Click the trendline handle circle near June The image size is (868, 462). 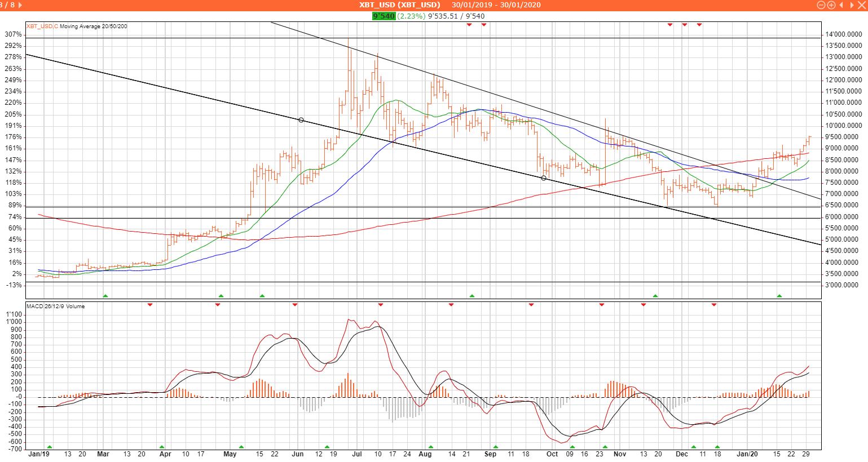[x=301, y=120]
